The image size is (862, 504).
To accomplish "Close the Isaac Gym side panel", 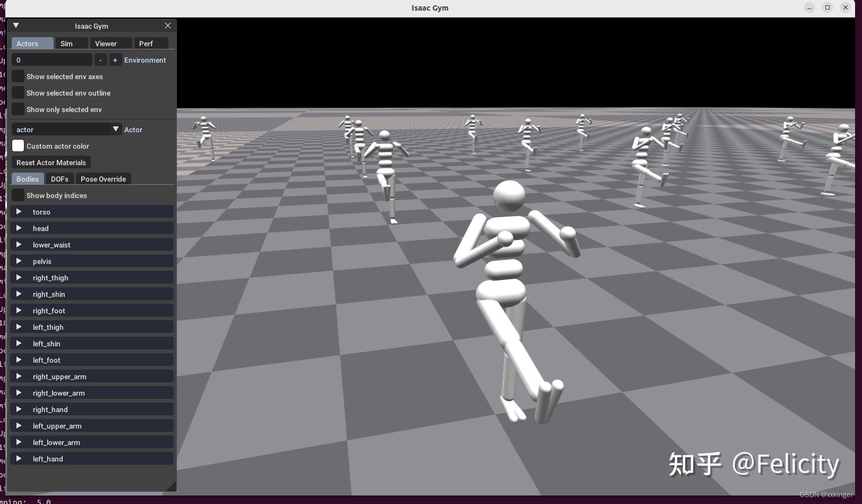I will [168, 25].
